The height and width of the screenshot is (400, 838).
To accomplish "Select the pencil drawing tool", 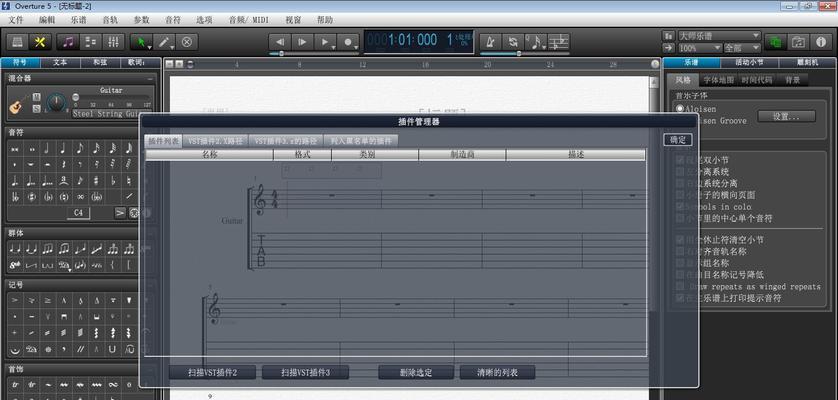I will 164,42.
